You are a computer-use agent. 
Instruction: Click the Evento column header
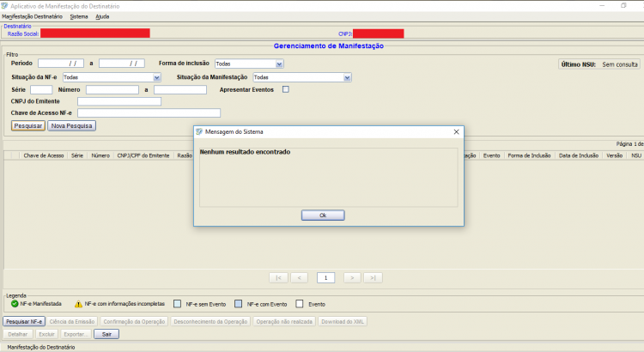pyautogui.click(x=491, y=155)
